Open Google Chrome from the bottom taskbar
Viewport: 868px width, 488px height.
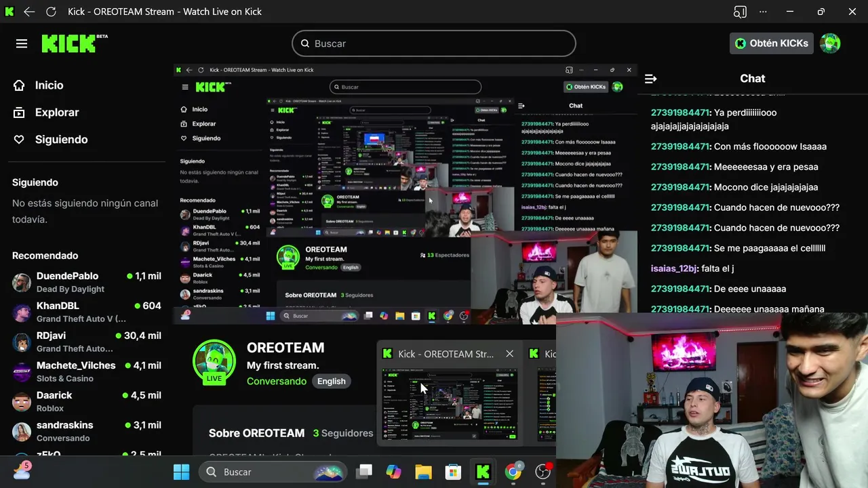(x=513, y=472)
